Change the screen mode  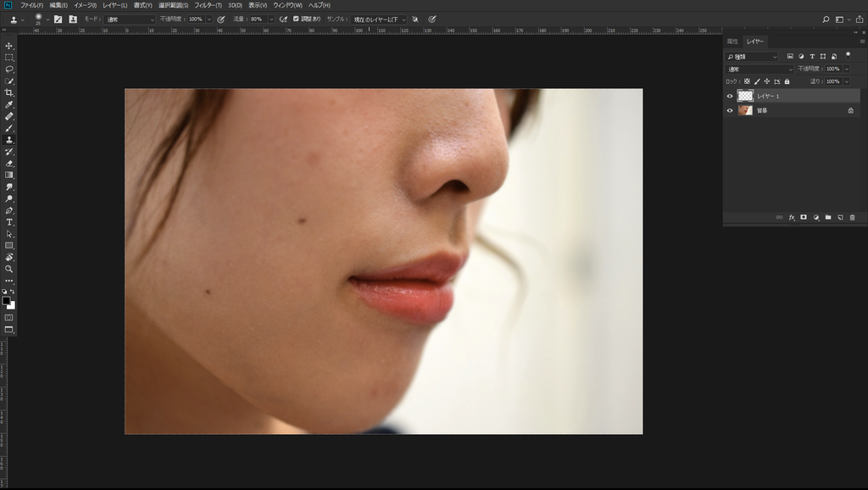click(x=8, y=330)
